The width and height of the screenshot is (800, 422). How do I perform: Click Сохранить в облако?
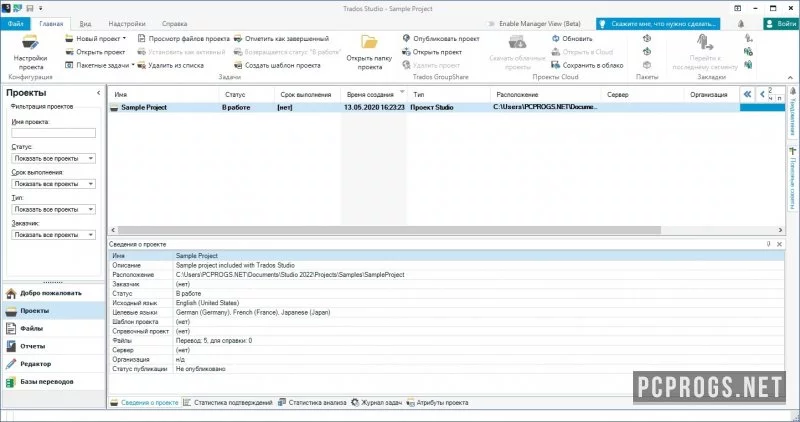(x=587, y=65)
